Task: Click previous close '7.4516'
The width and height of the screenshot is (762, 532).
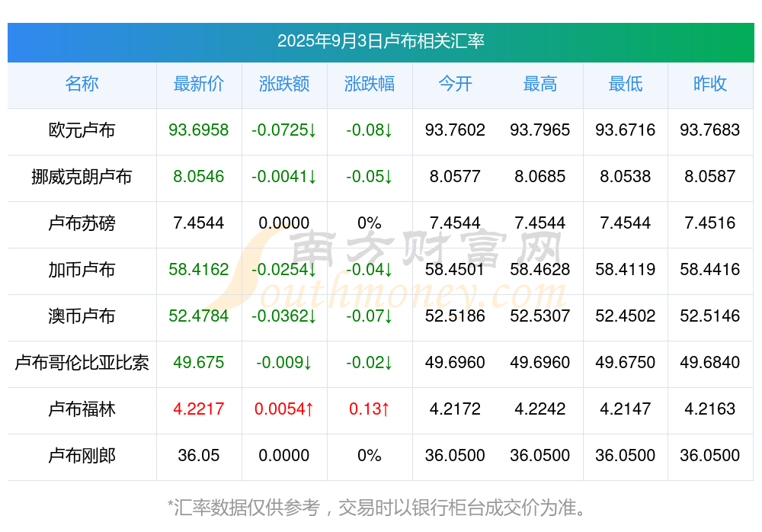Action: [x=710, y=223]
